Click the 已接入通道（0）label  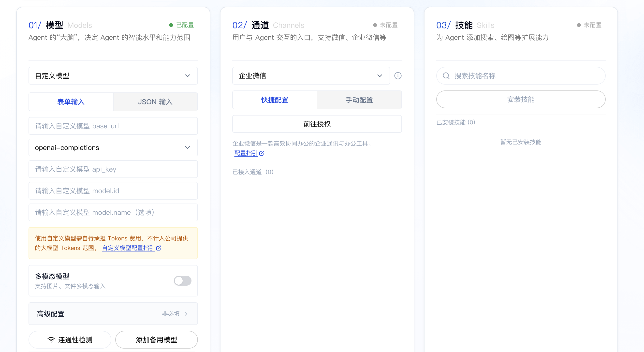coord(253,172)
